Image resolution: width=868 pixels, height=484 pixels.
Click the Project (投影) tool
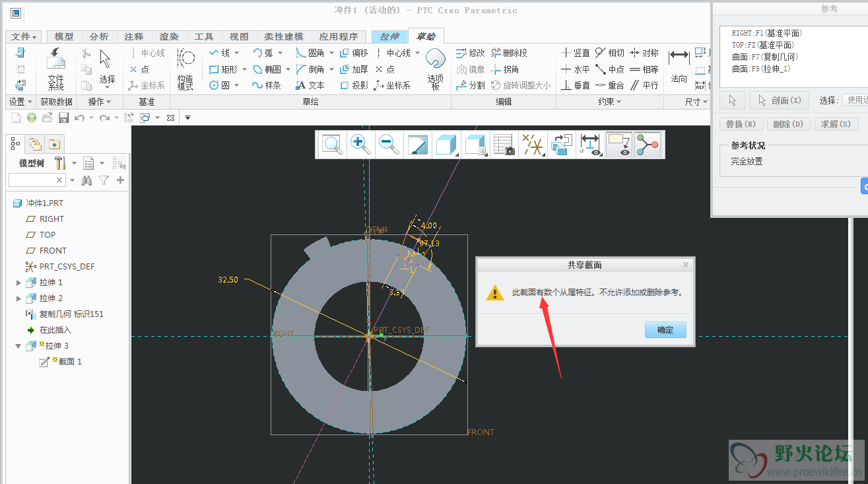coord(354,85)
